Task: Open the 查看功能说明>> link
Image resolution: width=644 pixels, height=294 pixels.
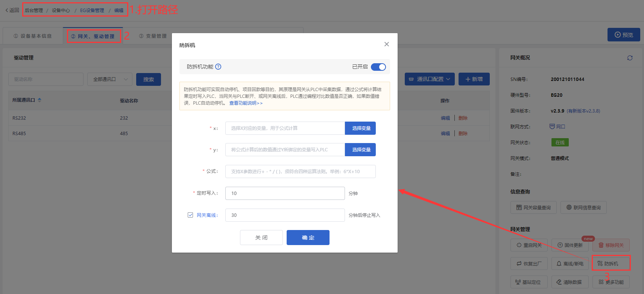Action: click(x=246, y=103)
